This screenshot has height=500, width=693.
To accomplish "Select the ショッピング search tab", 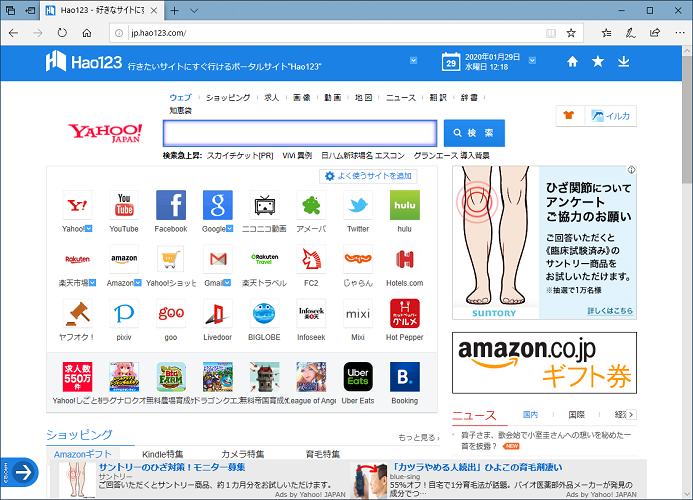I will [228, 97].
